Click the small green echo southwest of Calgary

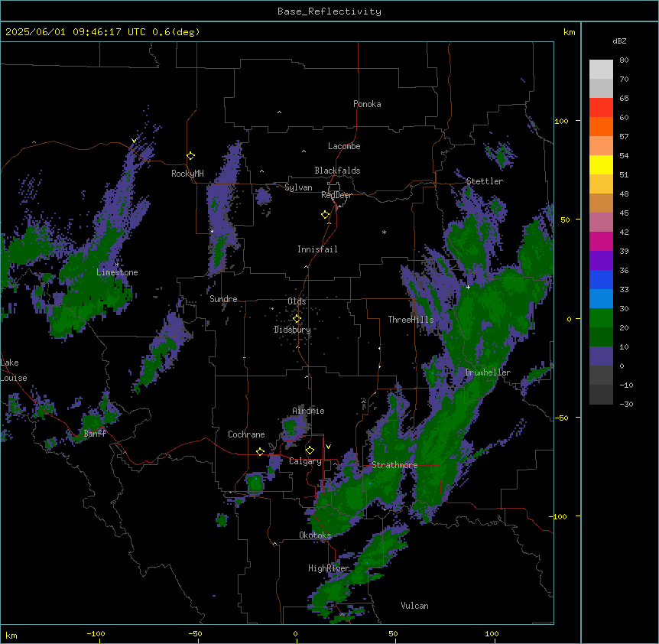point(255,483)
